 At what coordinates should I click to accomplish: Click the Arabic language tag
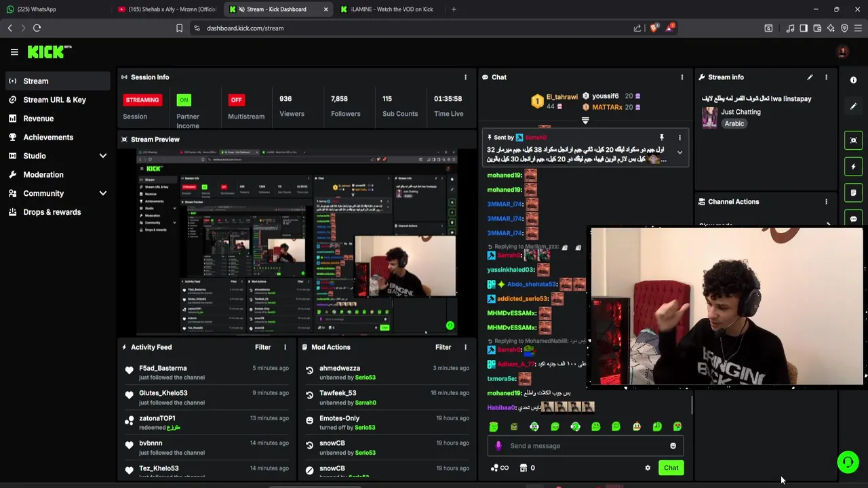[x=734, y=124]
